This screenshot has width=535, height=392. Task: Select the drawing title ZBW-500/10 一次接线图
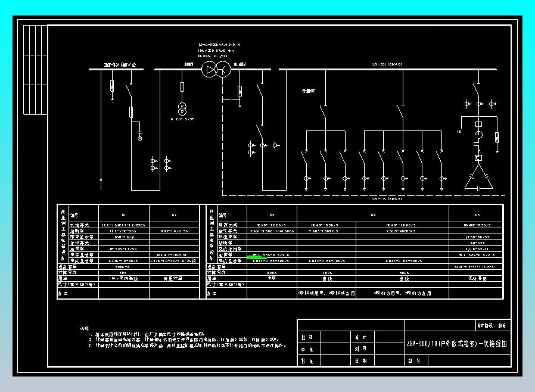[x=456, y=344]
